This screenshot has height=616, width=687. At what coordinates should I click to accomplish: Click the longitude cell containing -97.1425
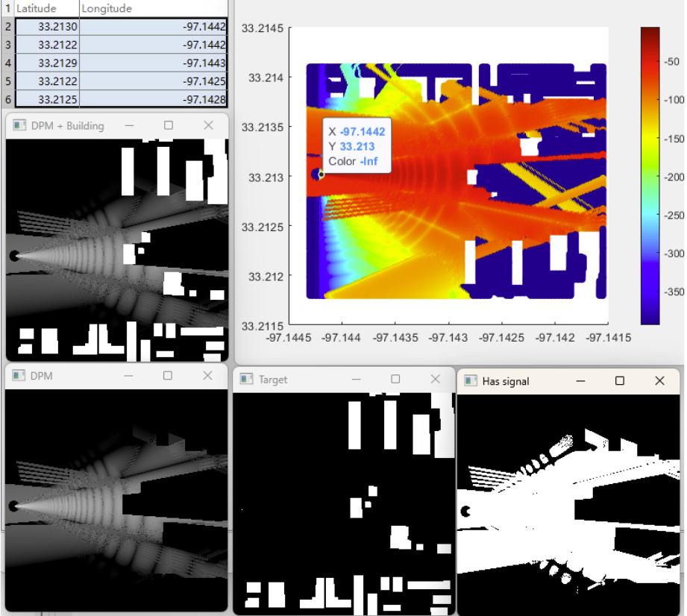(153, 81)
